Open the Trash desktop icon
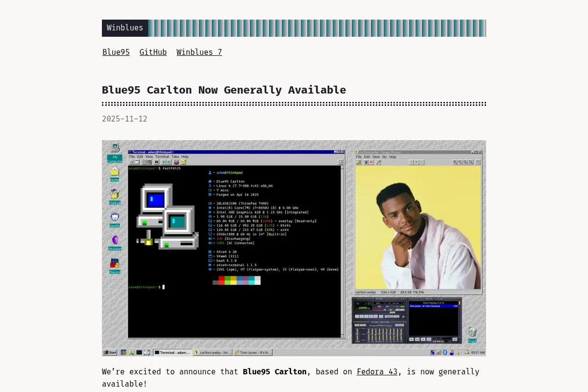 point(472,335)
